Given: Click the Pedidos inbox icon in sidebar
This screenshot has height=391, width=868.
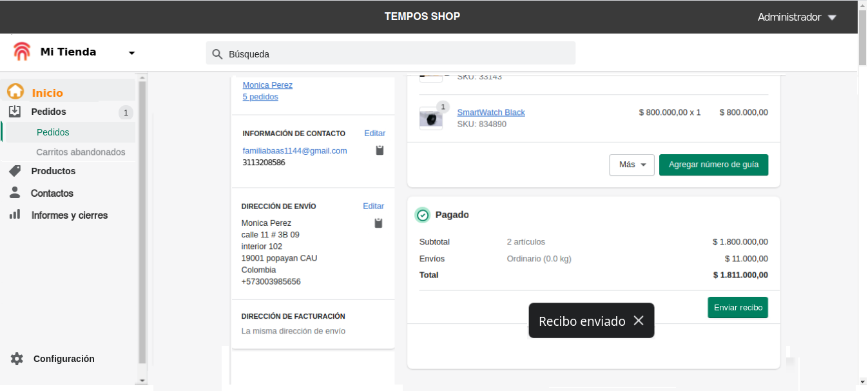Looking at the screenshot, I should click(15, 112).
